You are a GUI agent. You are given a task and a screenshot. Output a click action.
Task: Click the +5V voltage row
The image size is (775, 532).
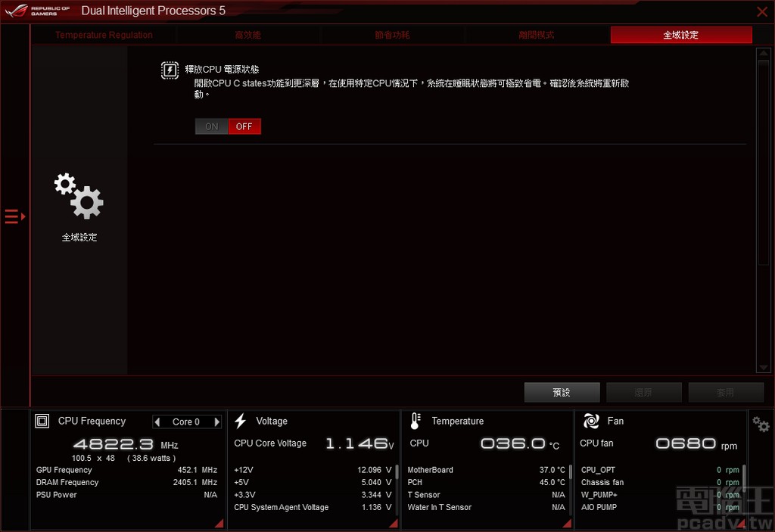pos(313,482)
